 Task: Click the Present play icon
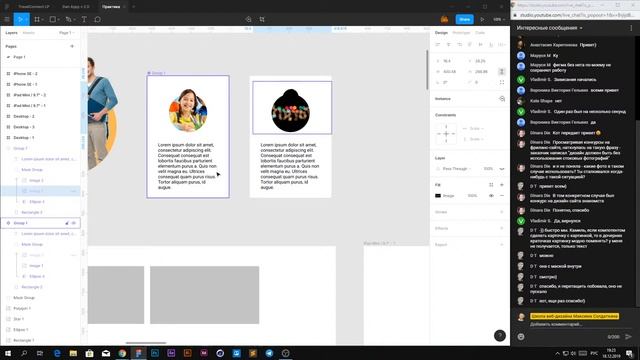click(x=482, y=19)
